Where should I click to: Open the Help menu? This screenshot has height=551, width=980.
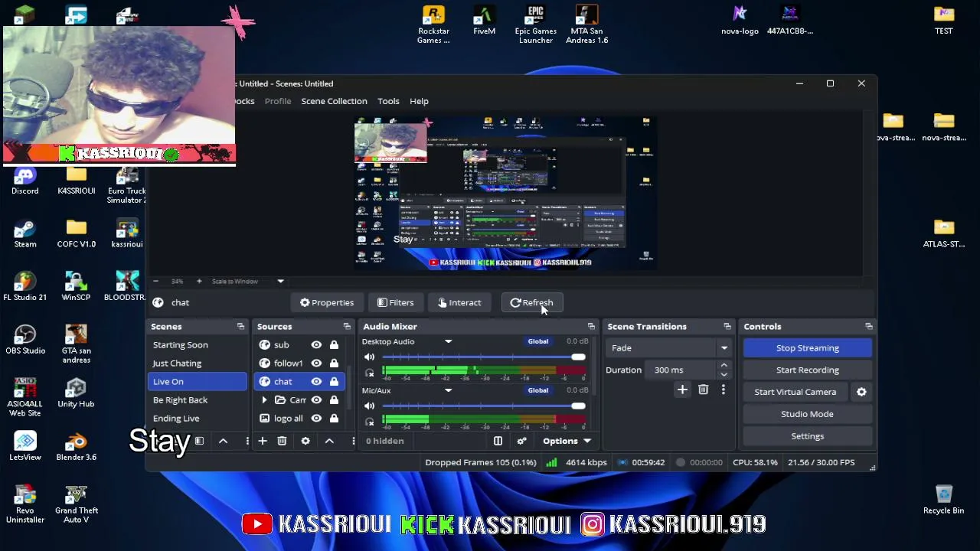click(419, 101)
